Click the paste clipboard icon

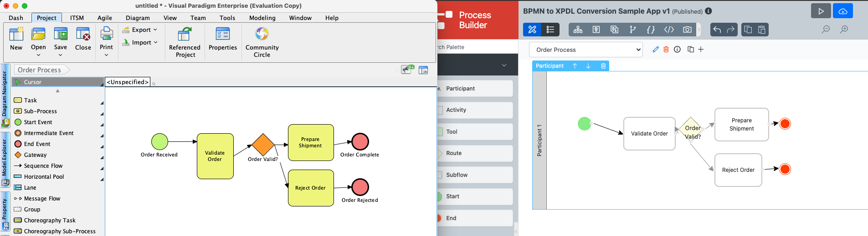pyautogui.click(x=761, y=30)
